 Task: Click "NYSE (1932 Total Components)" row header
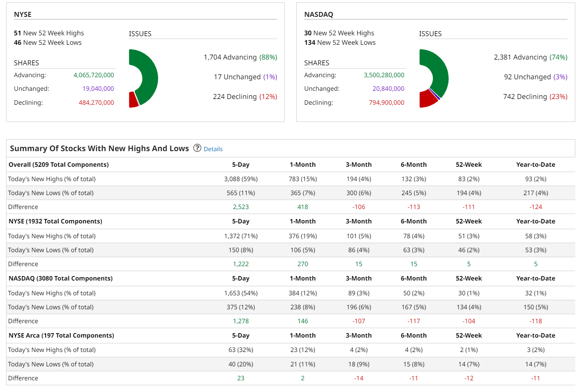pyautogui.click(x=55, y=221)
